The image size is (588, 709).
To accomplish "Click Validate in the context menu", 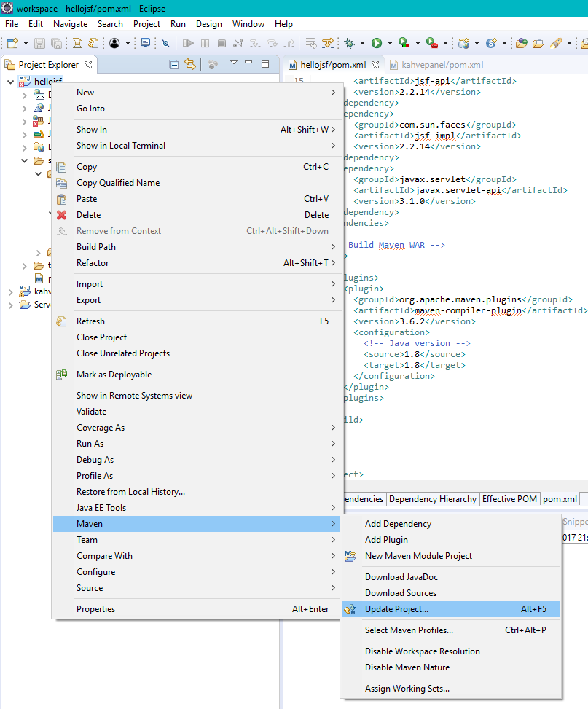I will 196,412.
